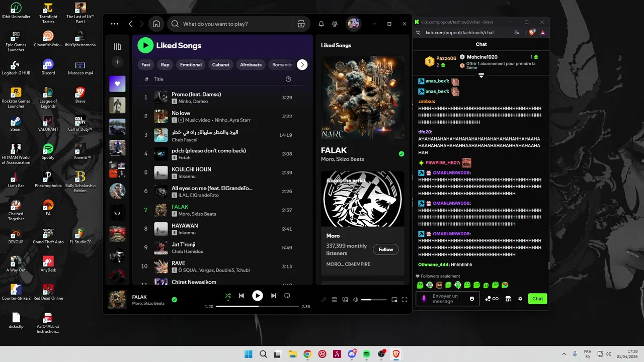Open artist link Cheb Faycel
644x362 pixels.
(184, 139)
